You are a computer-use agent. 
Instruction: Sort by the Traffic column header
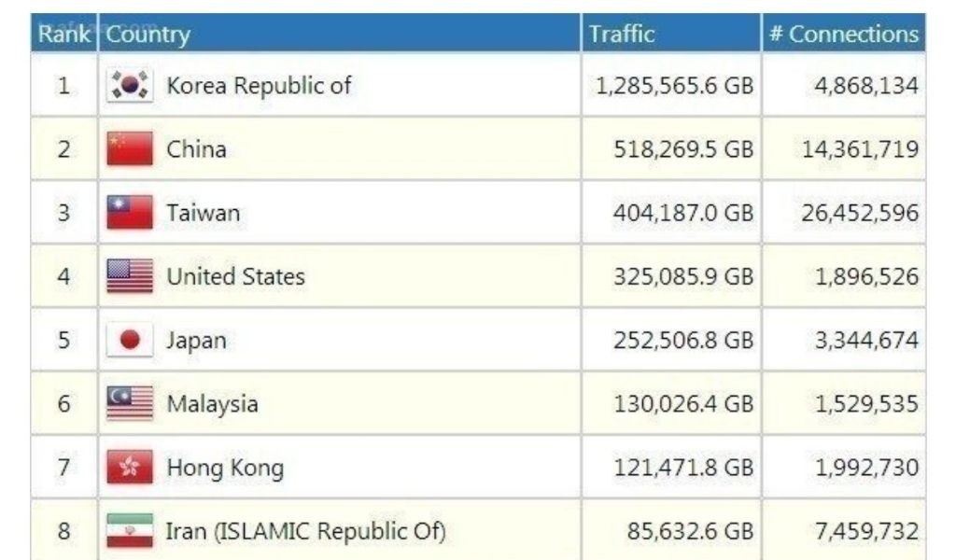pos(621,35)
